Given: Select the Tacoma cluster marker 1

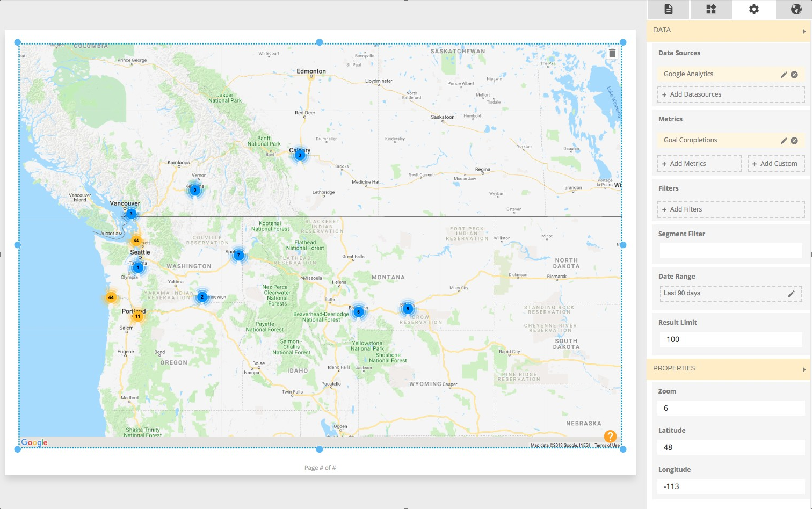Looking at the screenshot, I should (x=138, y=267).
